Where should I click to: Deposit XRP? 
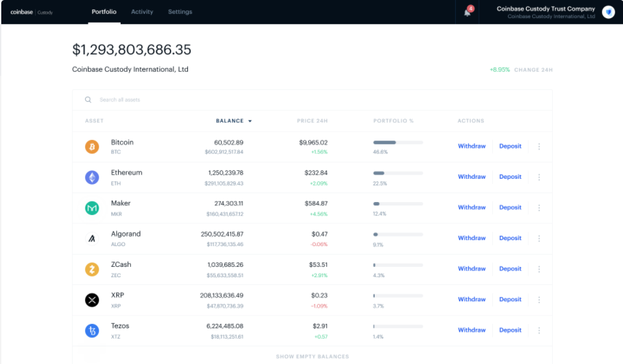[510, 299]
